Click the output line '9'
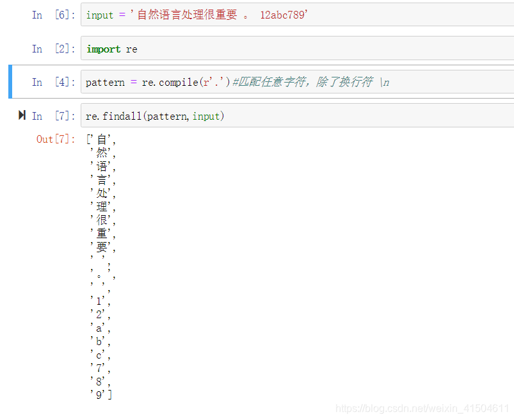The width and height of the screenshot is (514, 420). click(x=101, y=394)
